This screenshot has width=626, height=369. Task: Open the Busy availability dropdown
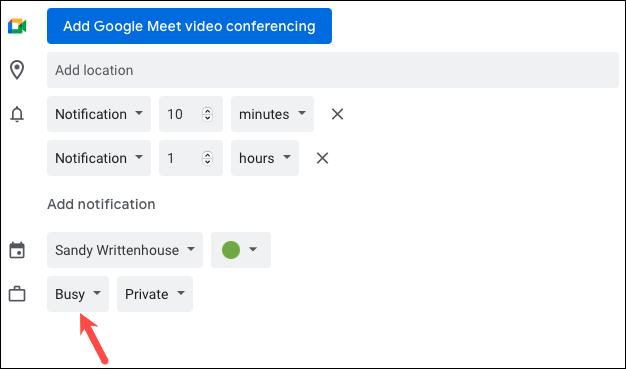[78, 294]
